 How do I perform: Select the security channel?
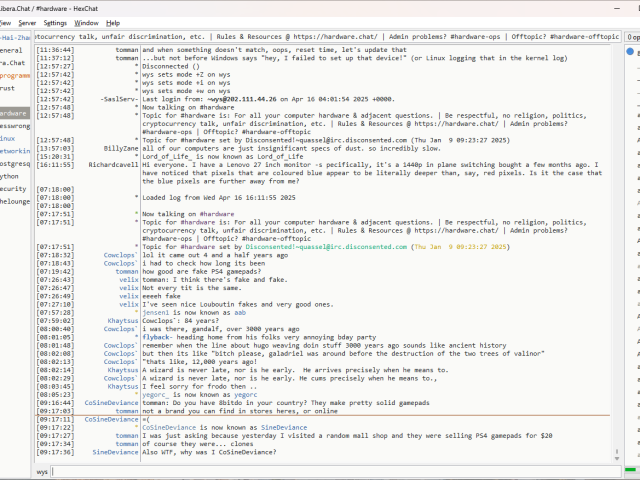pyautogui.click(x=12, y=188)
